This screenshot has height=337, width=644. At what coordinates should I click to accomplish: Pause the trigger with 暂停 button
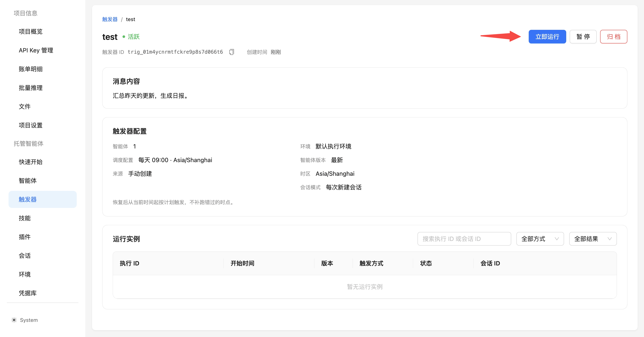point(583,37)
